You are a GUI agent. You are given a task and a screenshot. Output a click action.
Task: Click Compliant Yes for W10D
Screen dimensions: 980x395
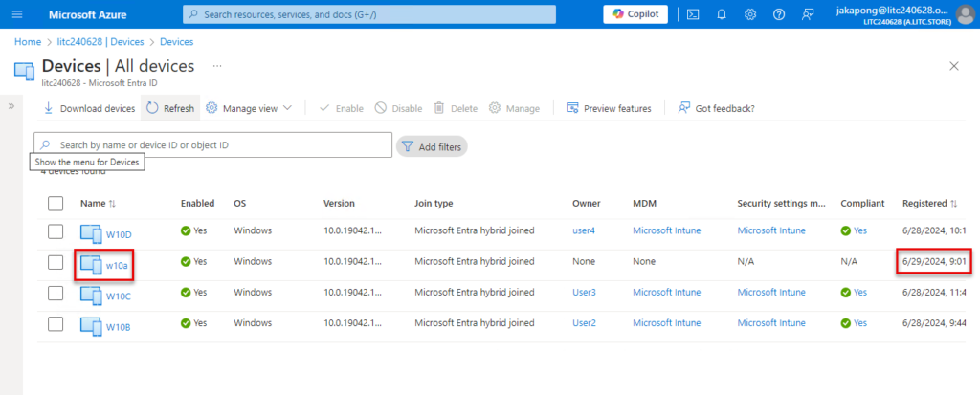[854, 230]
